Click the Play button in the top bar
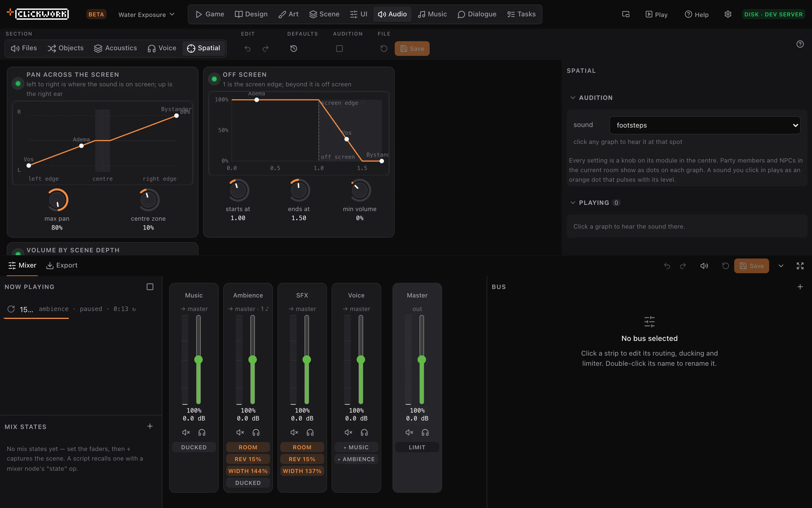Viewport: 812px width, 508px height. (x=657, y=14)
